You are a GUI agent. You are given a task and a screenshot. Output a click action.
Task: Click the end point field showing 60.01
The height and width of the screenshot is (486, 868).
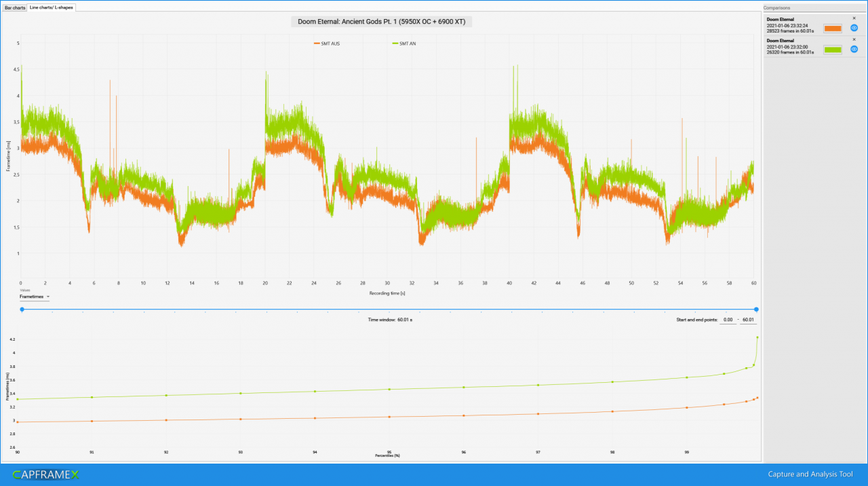(x=748, y=319)
